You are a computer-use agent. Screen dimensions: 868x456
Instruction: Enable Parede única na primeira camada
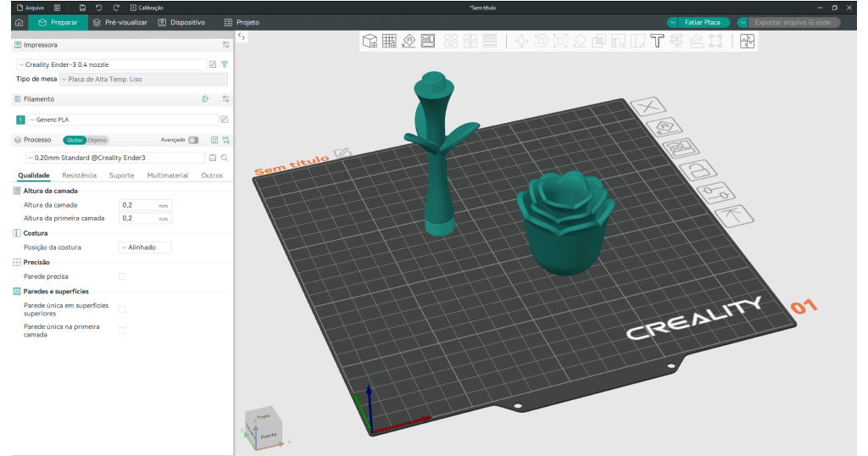(x=122, y=331)
